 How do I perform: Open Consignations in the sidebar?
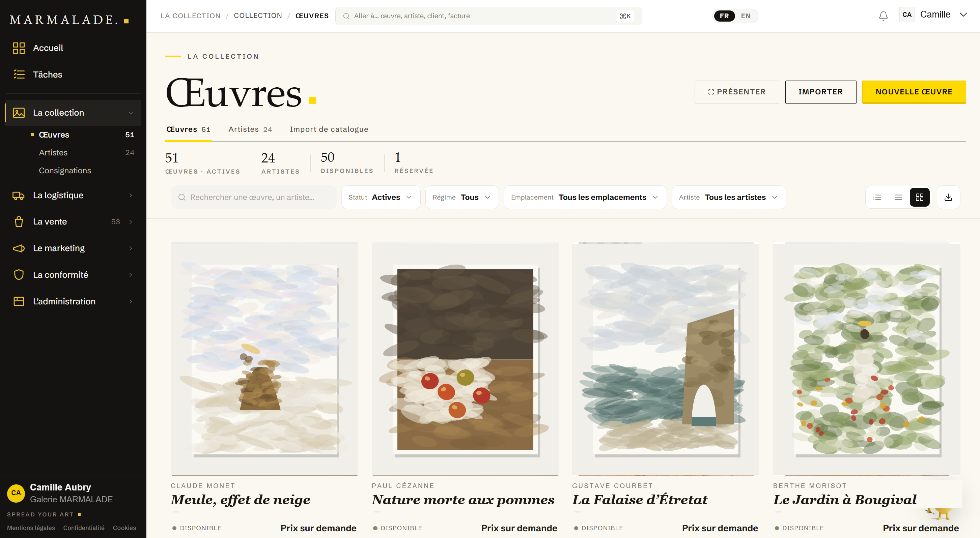[65, 170]
